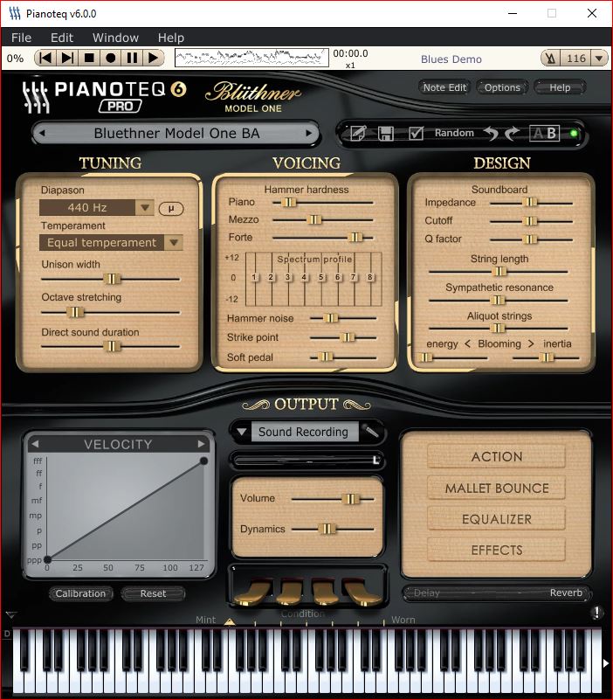Open the ACTION panel

[497, 457]
